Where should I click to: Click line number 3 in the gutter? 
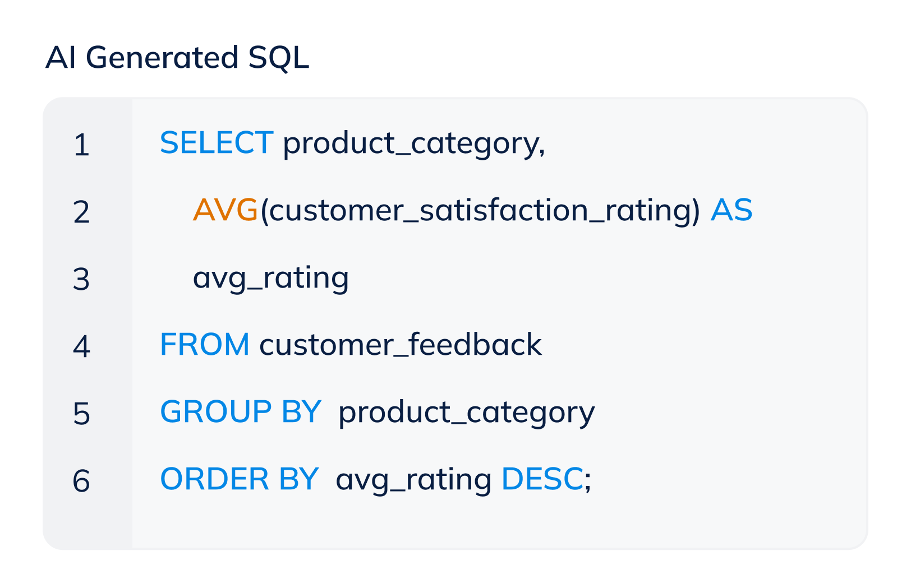click(x=81, y=279)
